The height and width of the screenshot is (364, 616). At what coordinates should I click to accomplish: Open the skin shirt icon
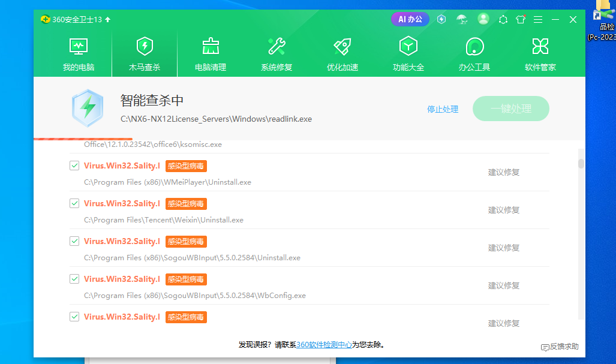click(521, 19)
